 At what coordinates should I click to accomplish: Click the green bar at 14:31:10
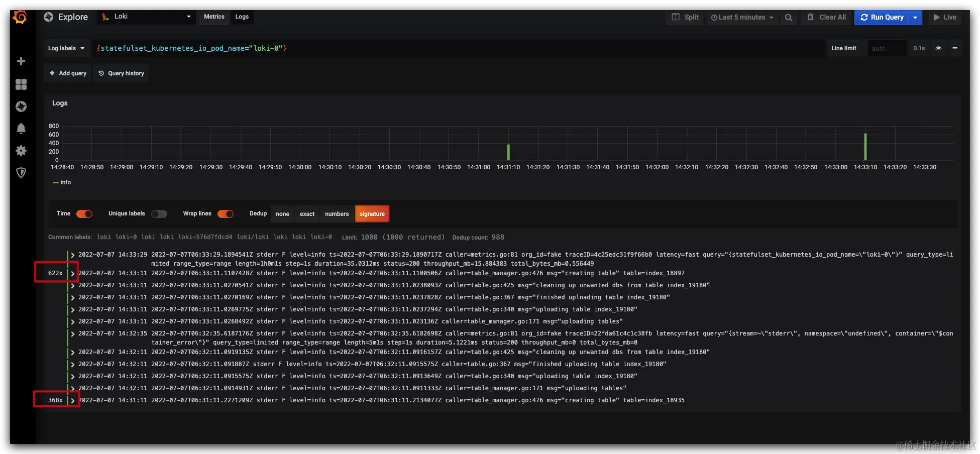pyautogui.click(x=508, y=152)
